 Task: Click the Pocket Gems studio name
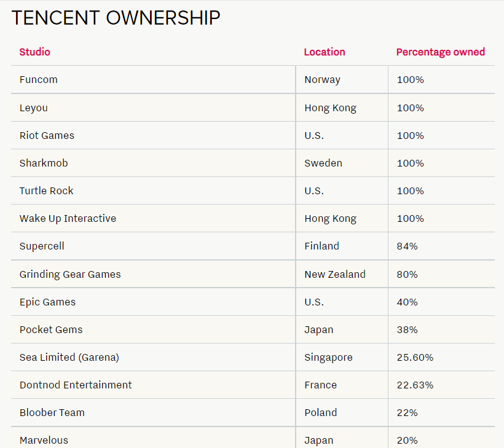point(51,330)
